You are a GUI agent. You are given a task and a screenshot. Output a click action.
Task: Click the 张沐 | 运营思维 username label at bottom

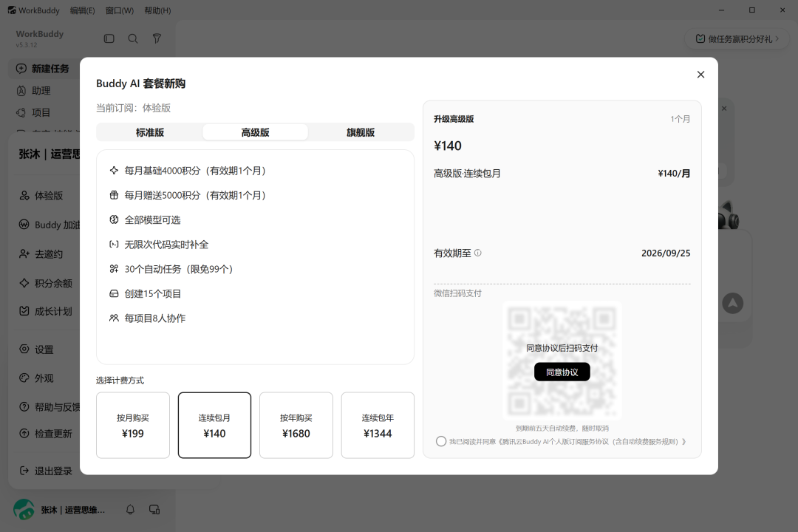coord(72,510)
